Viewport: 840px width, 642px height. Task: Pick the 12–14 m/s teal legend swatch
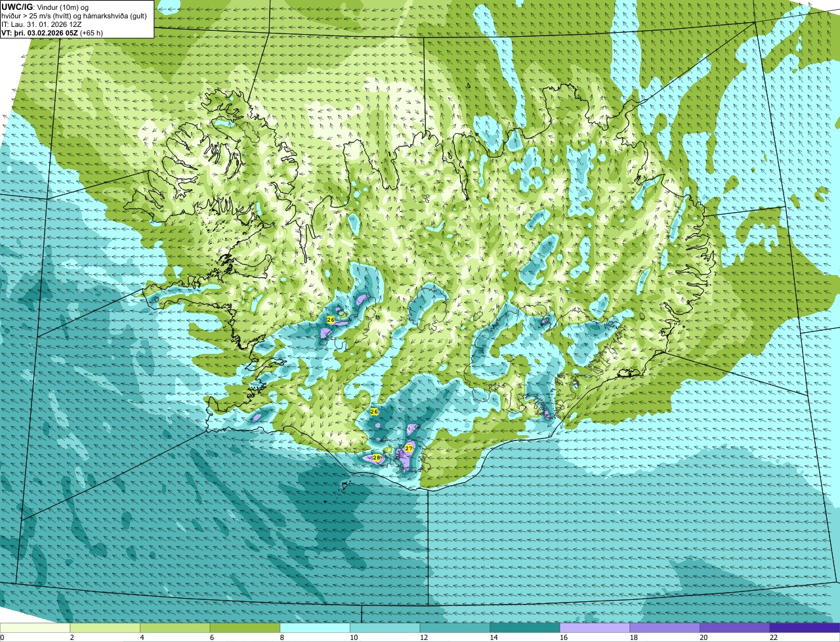pos(455,628)
